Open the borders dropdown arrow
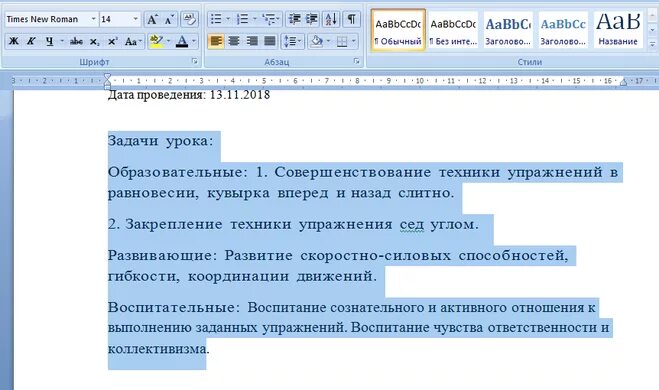Image resolution: width=659 pixels, height=390 pixels. 354,41
